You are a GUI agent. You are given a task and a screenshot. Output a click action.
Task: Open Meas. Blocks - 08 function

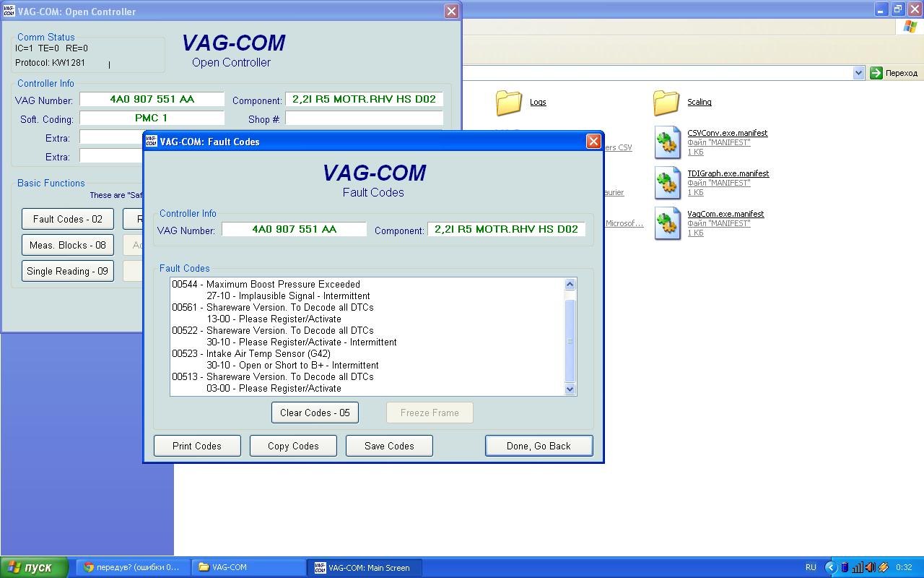click(x=68, y=245)
